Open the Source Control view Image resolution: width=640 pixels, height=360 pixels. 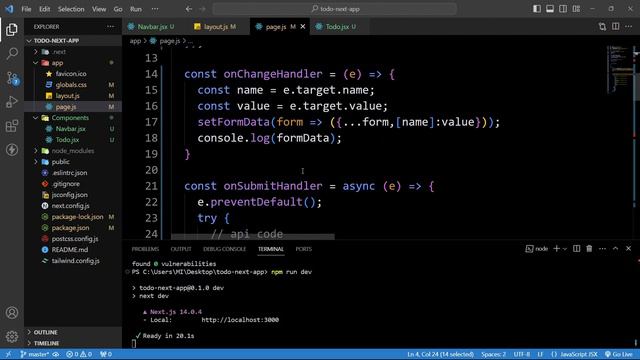point(12,78)
